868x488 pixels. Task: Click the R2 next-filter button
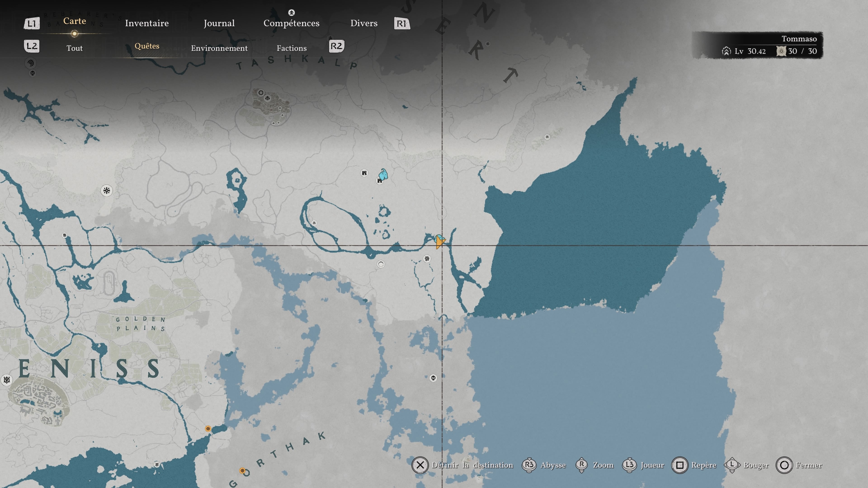coord(337,46)
